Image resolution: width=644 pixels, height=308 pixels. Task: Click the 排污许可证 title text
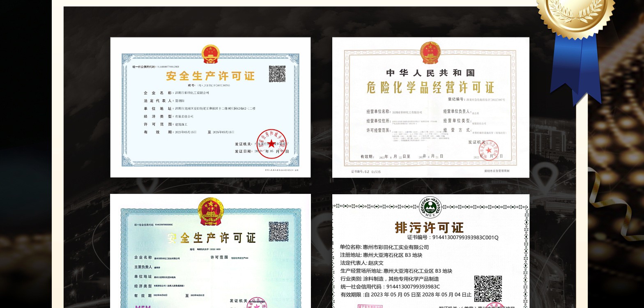point(429,227)
